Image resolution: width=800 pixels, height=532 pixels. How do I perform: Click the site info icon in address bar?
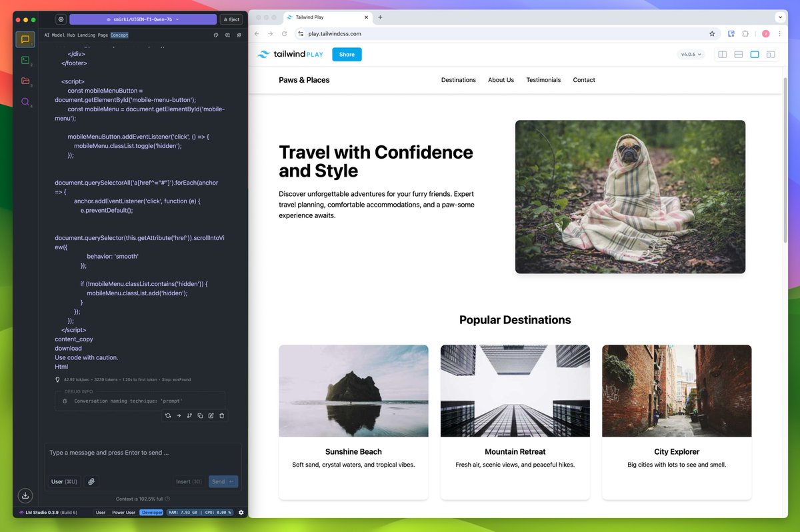tap(300, 33)
